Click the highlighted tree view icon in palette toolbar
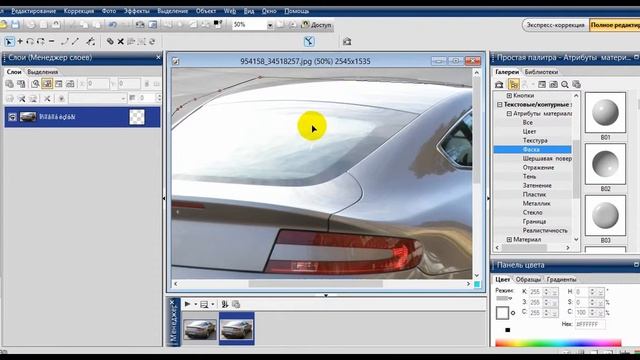 pos(513,84)
